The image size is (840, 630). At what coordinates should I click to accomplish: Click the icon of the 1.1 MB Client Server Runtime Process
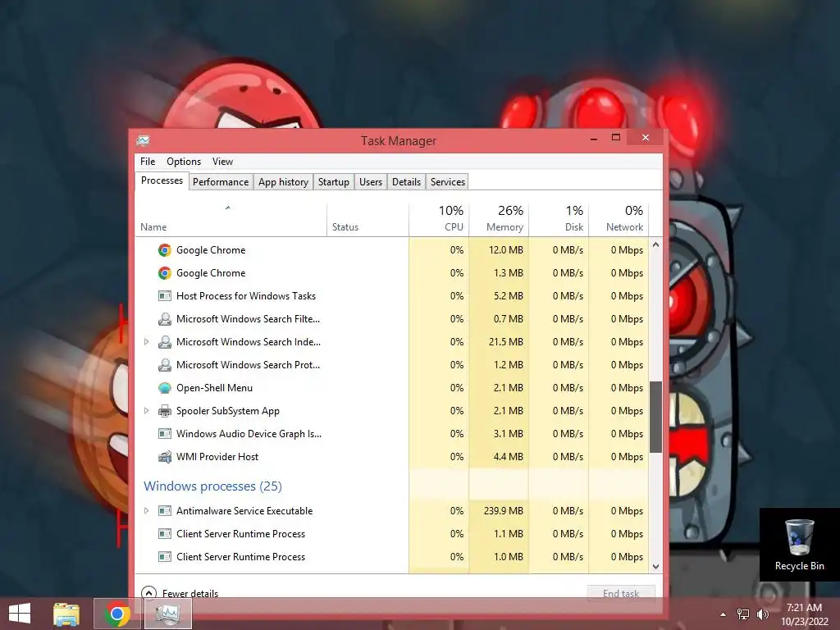[164, 533]
